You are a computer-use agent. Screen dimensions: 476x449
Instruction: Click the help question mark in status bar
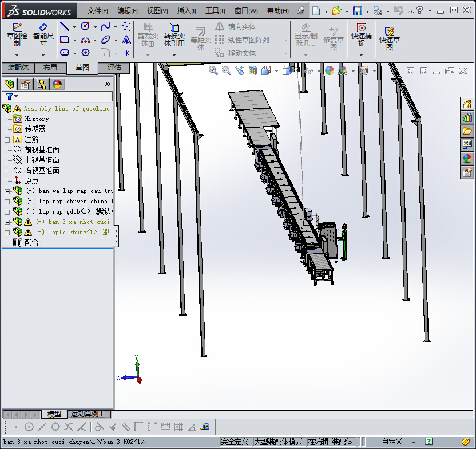click(429, 442)
